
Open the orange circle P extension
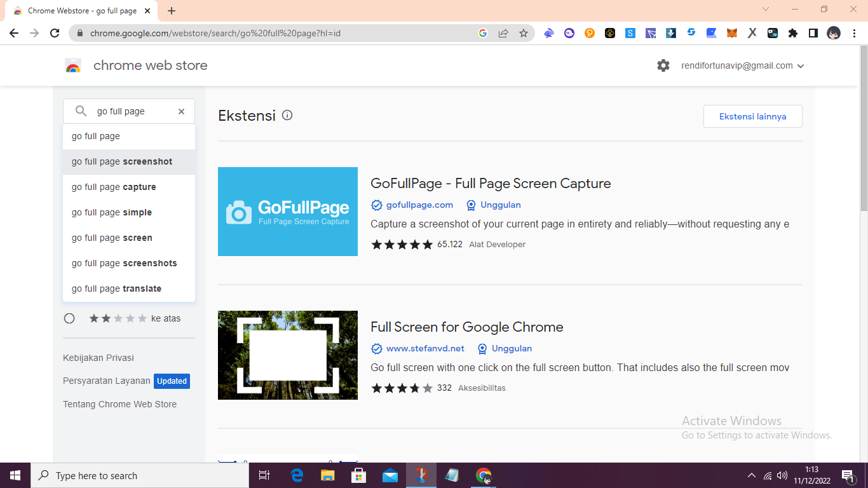[590, 33]
